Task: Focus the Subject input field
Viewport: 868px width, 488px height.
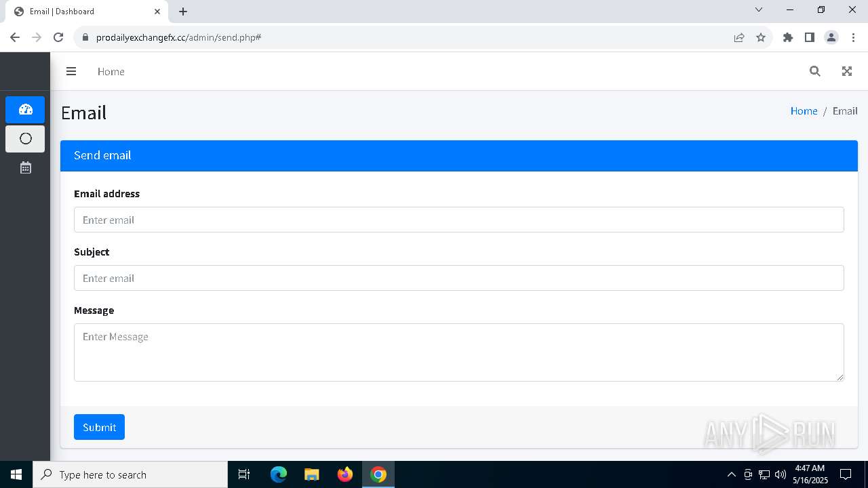Action: 459,278
